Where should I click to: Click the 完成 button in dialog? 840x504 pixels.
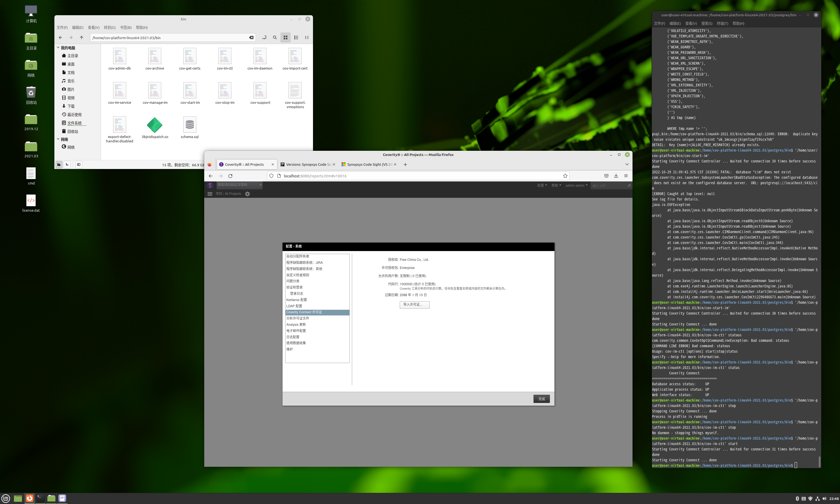[541, 399]
